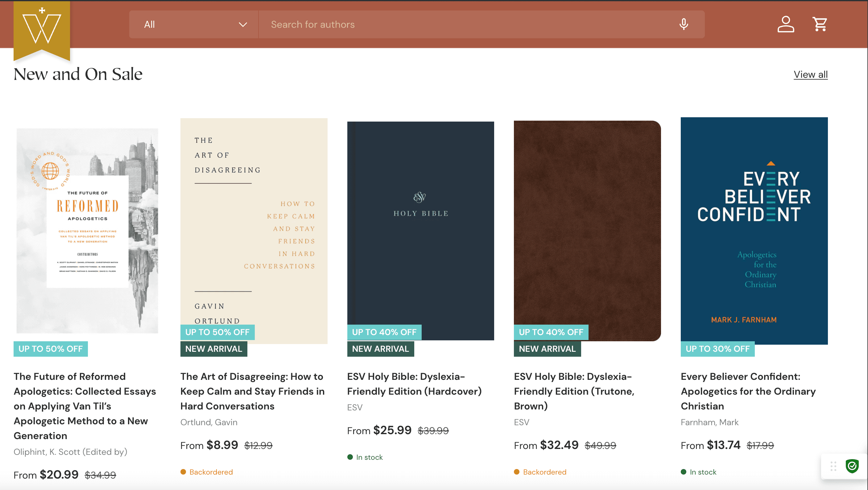Click UP TO 40% OFF badge on the ESV Hardcover
This screenshot has height=490, width=868.
tap(384, 332)
